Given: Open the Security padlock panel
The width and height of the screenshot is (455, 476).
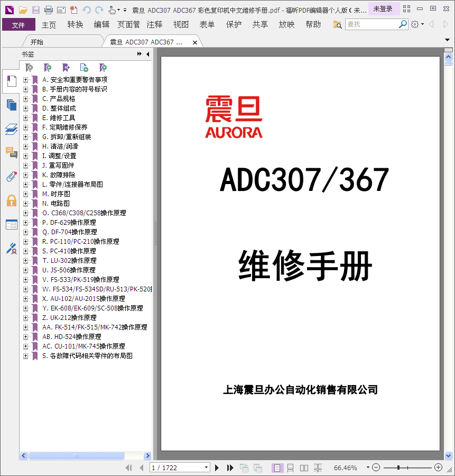Looking at the screenshot, I should [x=12, y=200].
